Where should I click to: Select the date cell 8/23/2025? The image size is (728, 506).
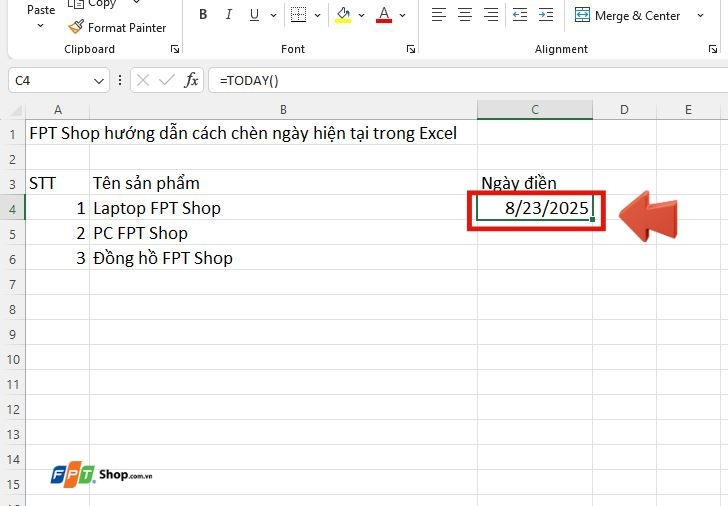pyautogui.click(x=535, y=208)
